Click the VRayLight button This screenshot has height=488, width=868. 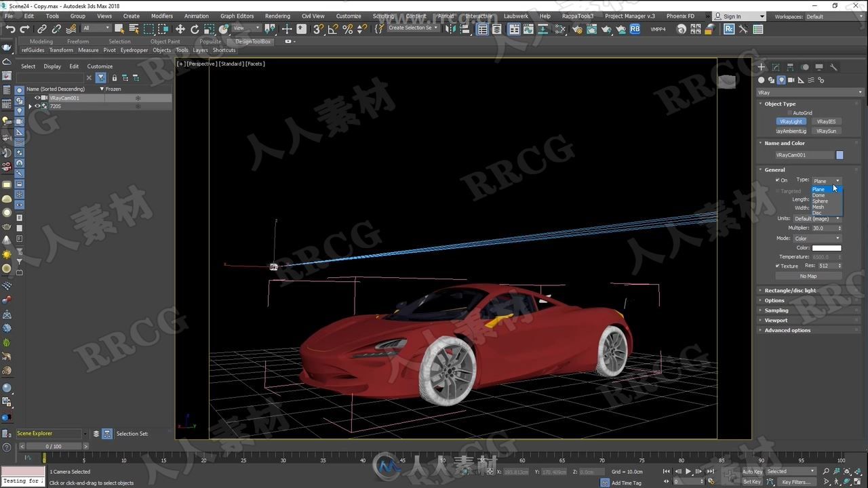(x=791, y=121)
